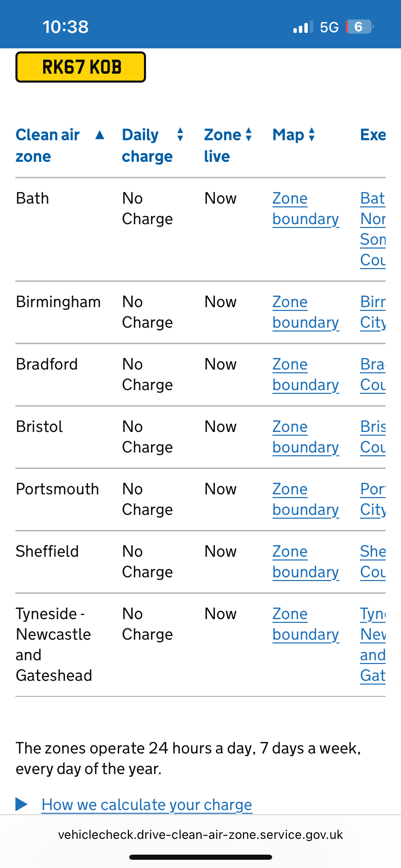Screen dimensions: 401x868
Task: Tap the cellular signal strength icon
Action: 303,27
